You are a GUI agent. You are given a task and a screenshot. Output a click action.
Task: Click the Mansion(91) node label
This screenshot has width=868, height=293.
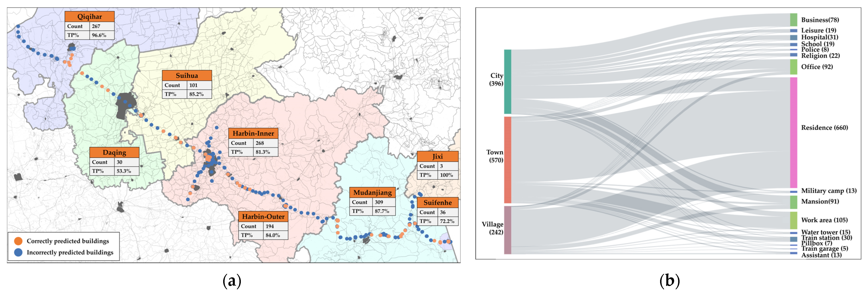tap(820, 201)
